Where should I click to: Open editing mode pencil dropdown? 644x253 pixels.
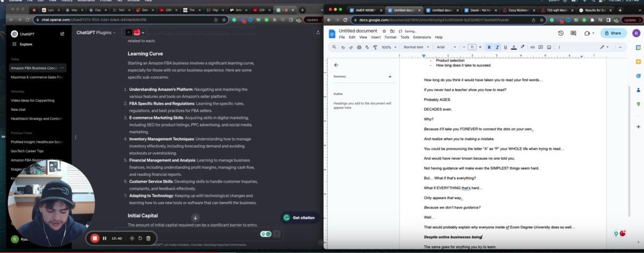[x=605, y=47]
